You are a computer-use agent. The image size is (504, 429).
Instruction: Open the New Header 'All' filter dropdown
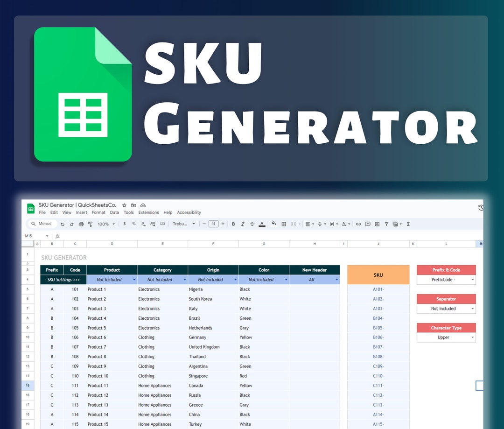click(337, 279)
